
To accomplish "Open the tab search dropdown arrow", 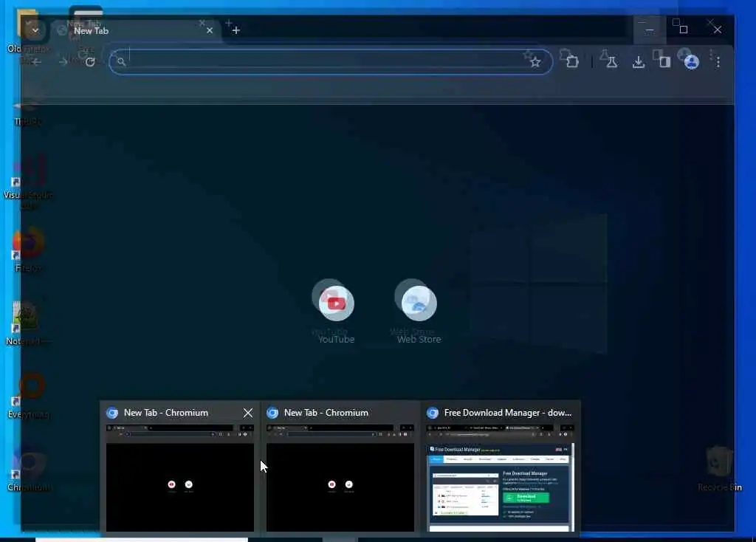I will (x=35, y=30).
